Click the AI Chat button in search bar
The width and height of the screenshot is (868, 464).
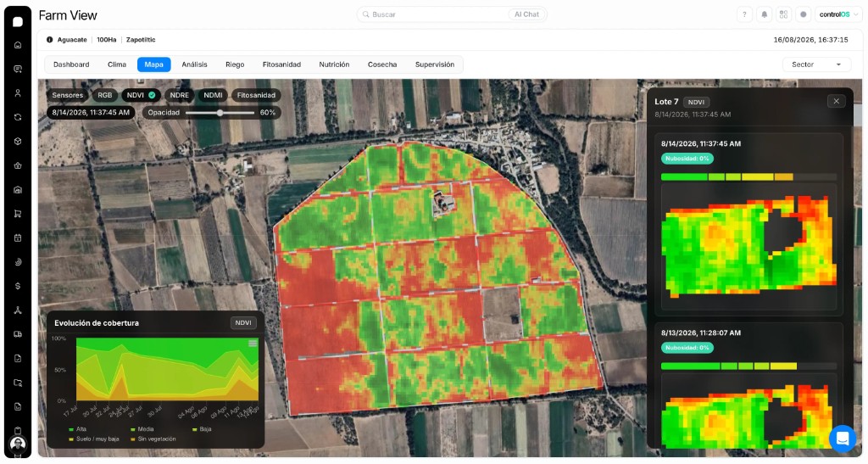pos(526,14)
